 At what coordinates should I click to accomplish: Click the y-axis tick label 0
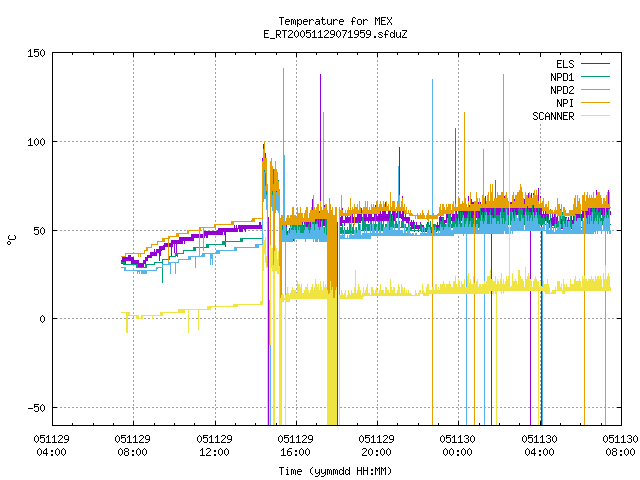(x=42, y=319)
